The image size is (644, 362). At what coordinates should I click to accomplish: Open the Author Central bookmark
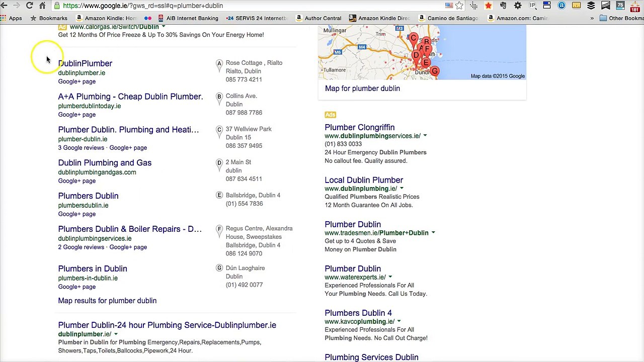point(318,18)
